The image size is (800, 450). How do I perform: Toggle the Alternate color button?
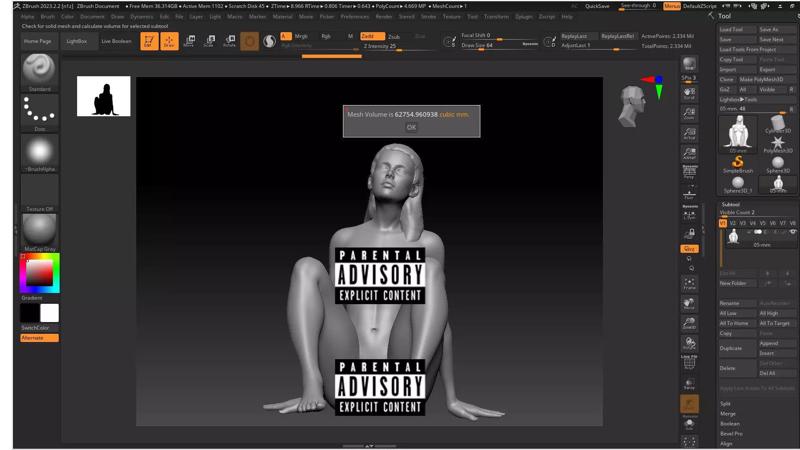tap(39, 337)
